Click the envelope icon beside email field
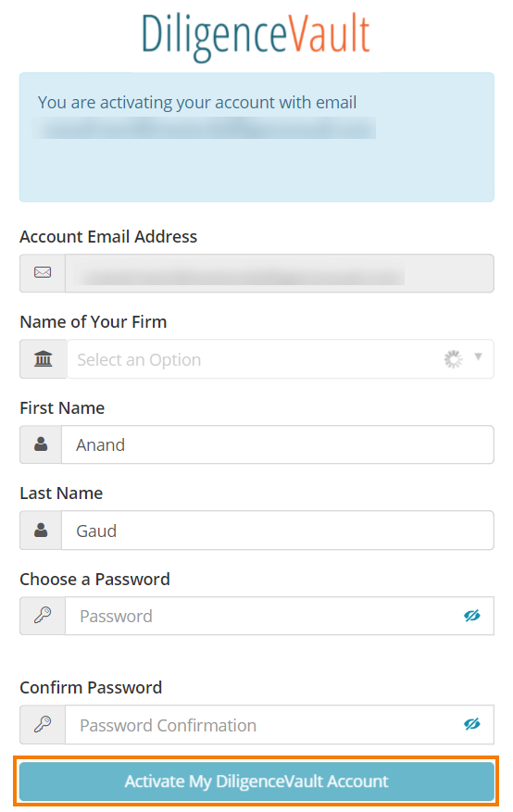The height and width of the screenshot is (812, 513). pyautogui.click(x=43, y=272)
